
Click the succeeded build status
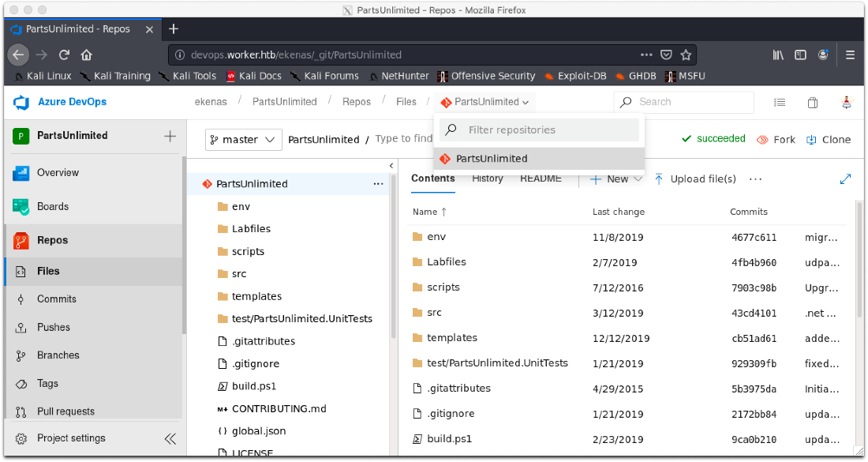tap(713, 138)
